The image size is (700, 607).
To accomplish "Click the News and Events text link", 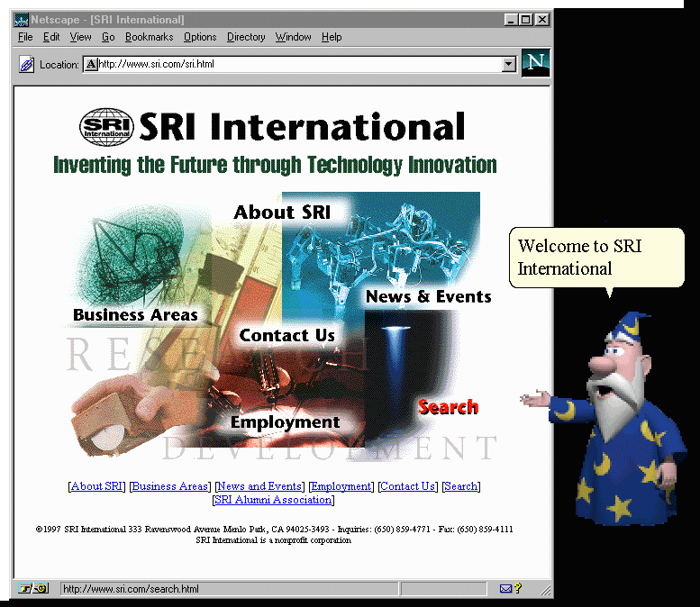I will [259, 486].
